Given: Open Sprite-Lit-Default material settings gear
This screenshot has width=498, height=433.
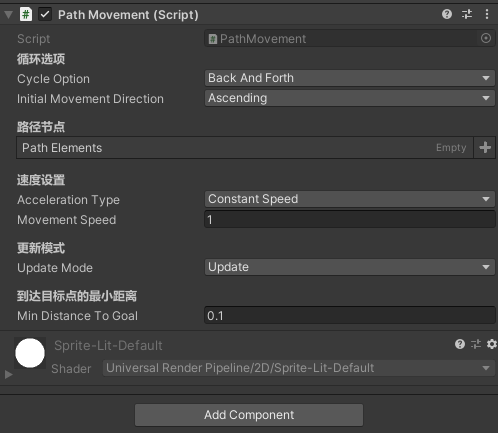Looking at the screenshot, I should 492,344.
